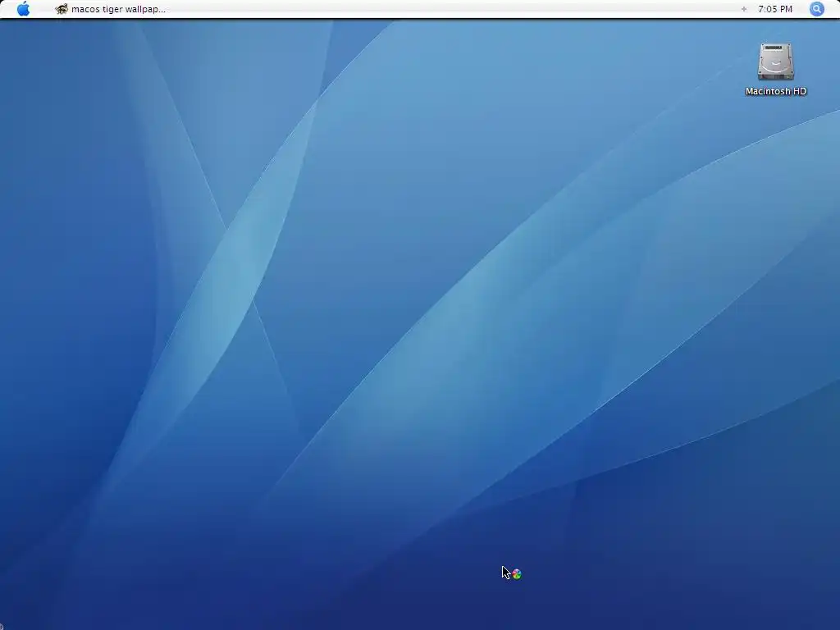Click the 'Macintosh HD' label text
Image resolution: width=840 pixels, height=630 pixels.
point(776,92)
